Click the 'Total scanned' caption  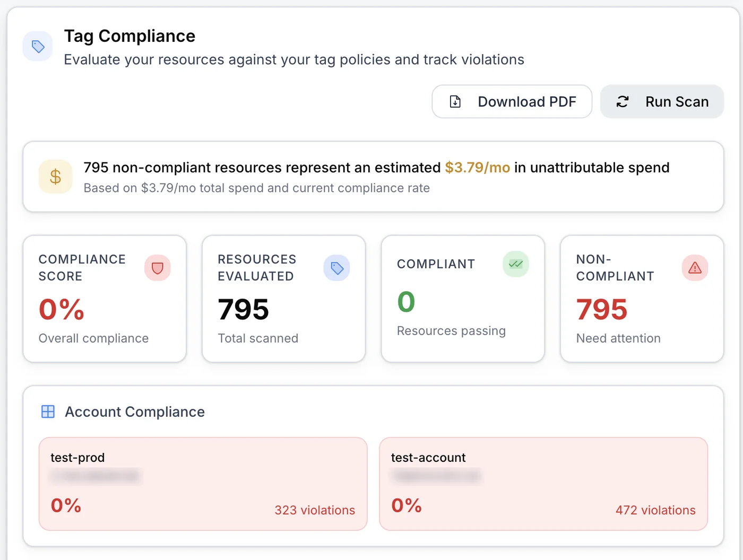258,338
